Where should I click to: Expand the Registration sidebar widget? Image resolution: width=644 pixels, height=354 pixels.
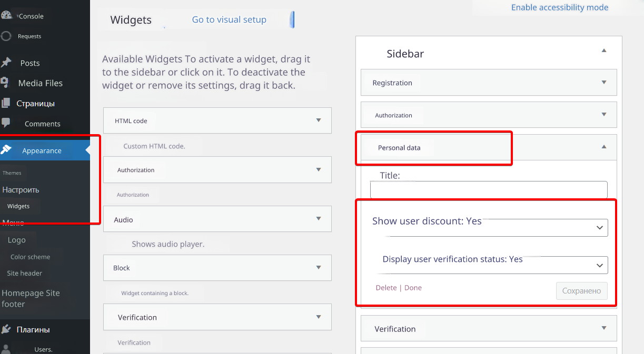(x=603, y=83)
